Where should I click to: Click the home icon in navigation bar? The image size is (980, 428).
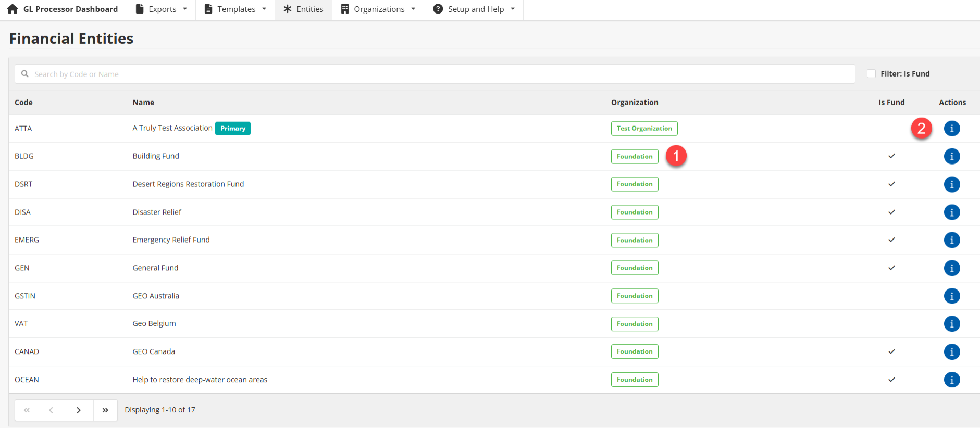coord(13,9)
